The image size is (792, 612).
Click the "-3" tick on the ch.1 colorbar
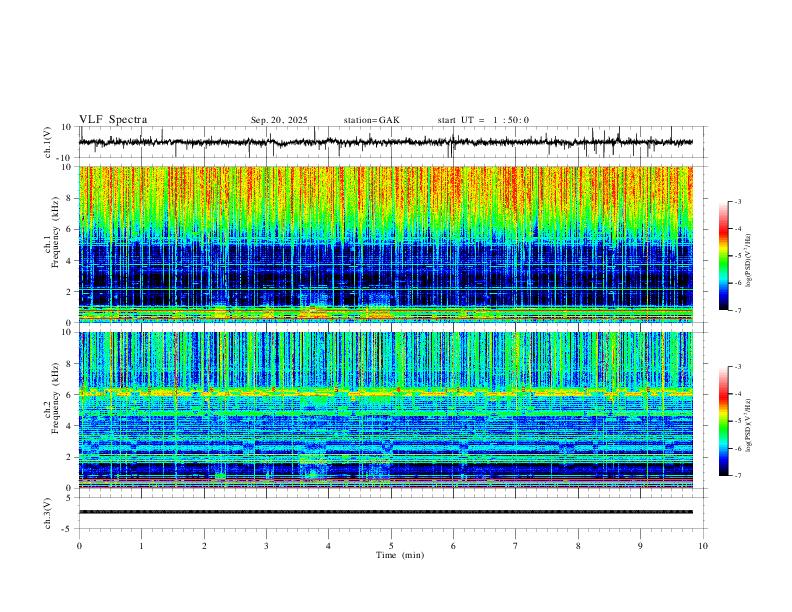pyautogui.click(x=738, y=201)
